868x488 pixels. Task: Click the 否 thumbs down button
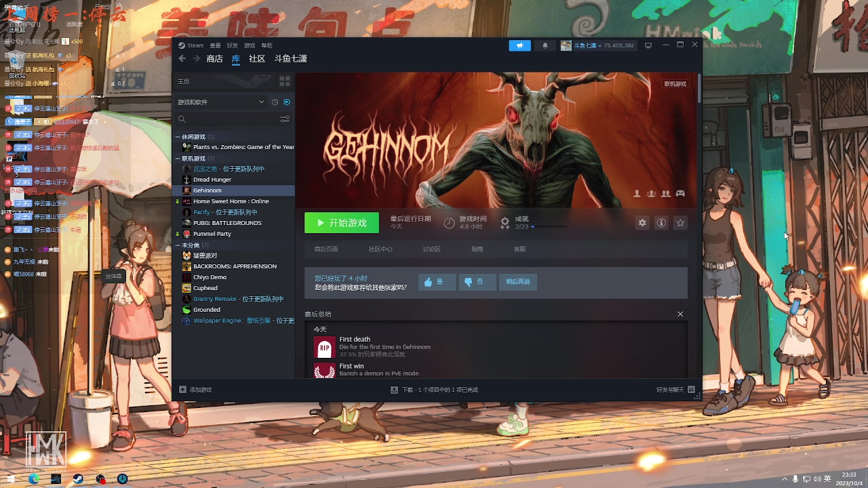tap(477, 281)
